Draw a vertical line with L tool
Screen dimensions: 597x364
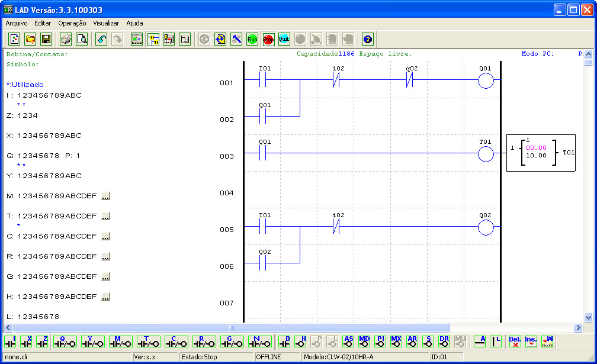[x=496, y=342]
